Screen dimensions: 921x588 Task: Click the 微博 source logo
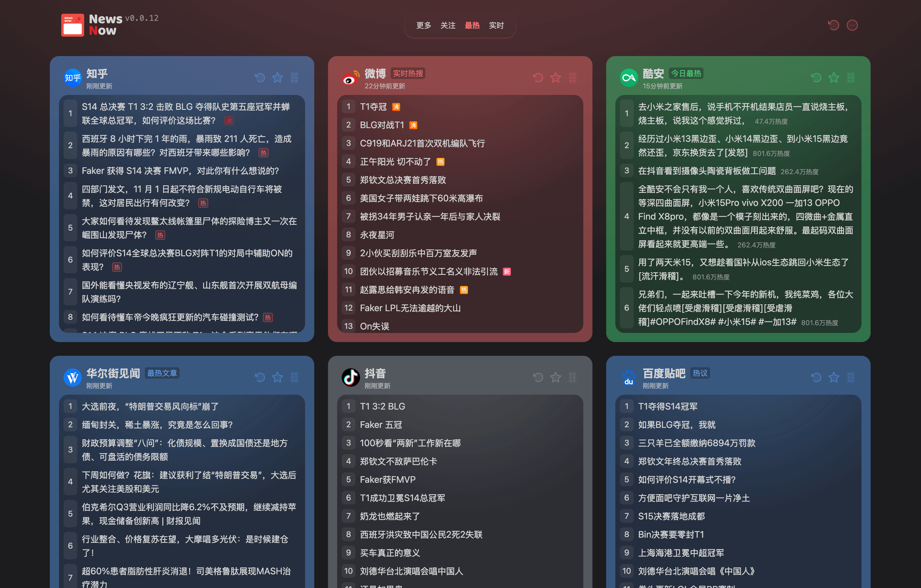pyautogui.click(x=351, y=78)
